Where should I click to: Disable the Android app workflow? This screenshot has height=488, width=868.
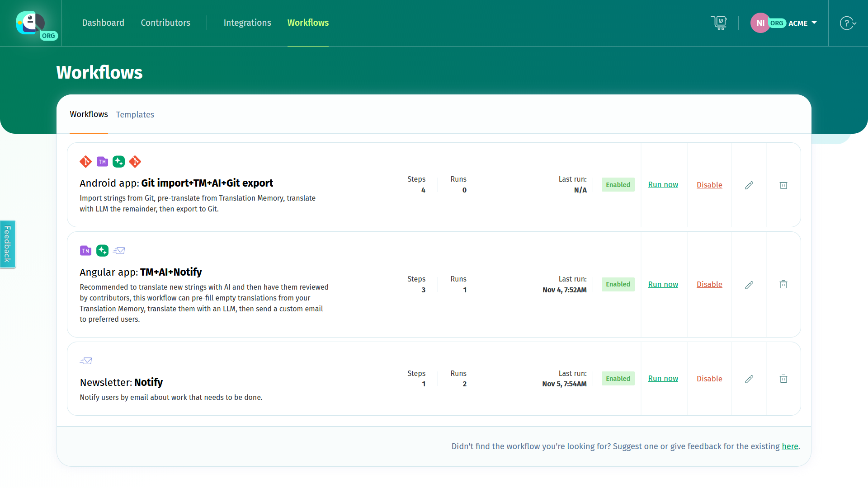(709, 185)
